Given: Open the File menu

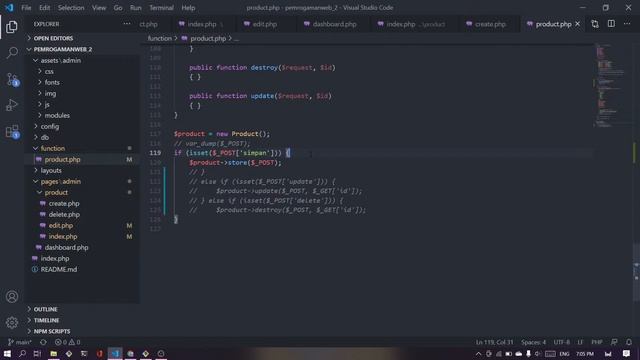Looking at the screenshot, I should 26,8.
